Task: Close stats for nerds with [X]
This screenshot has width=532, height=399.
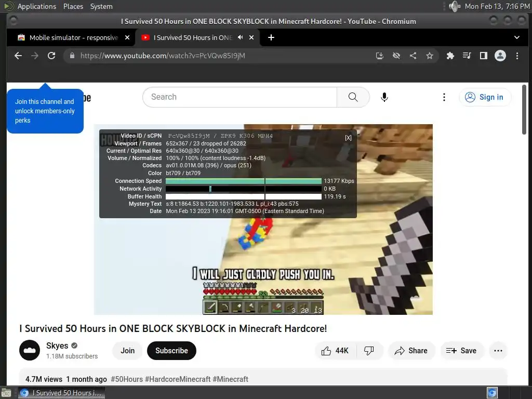Action: pyautogui.click(x=348, y=138)
